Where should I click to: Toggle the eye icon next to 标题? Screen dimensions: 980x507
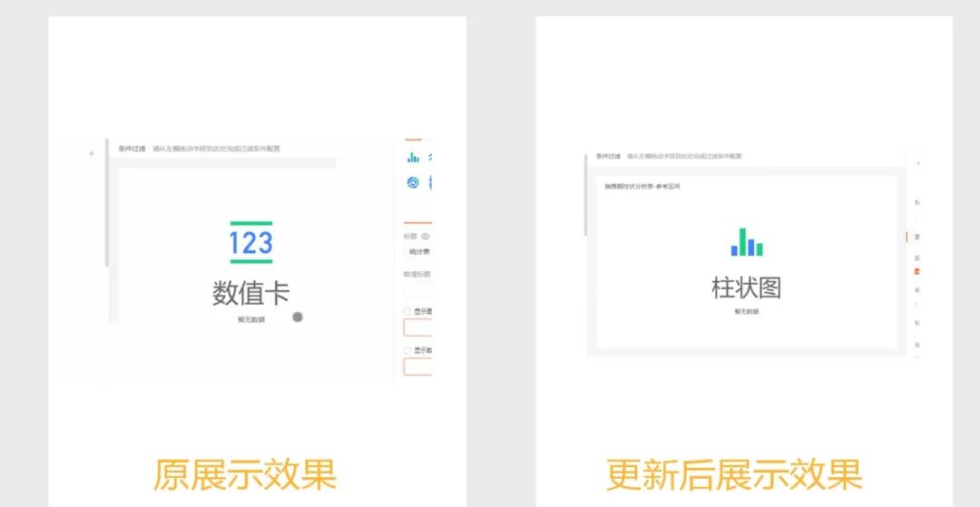[x=426, y=237]
